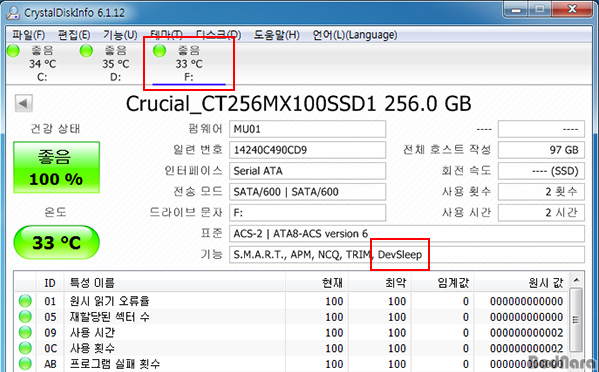
Task: Click the 33 °C temperature button
Action: pyautogui.click(x=57, y=243)
